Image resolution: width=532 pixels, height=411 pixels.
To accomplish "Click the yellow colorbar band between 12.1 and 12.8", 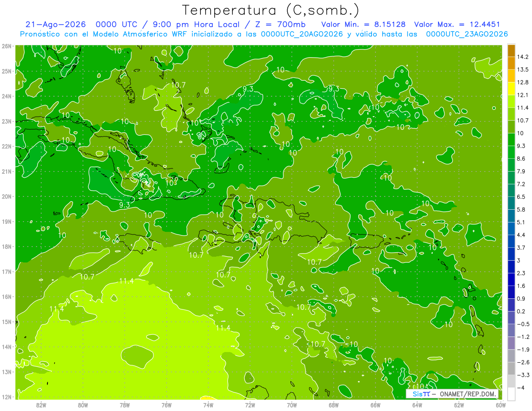I will [x=511, y=89].
